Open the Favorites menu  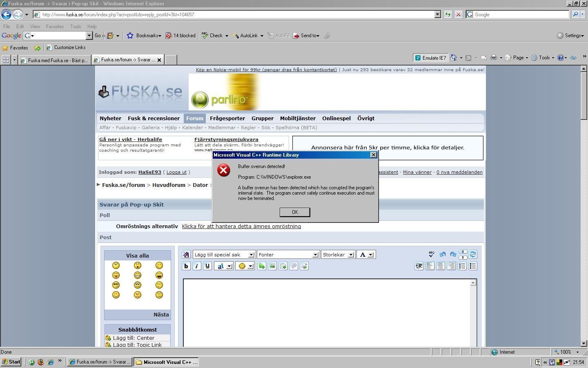(55, 27)
